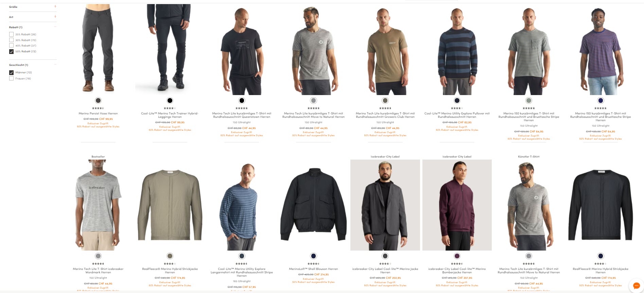Screen dimensions: 644x293
Task: Uncheck the Männer gender checkbox
Action: tap(11, 73)
